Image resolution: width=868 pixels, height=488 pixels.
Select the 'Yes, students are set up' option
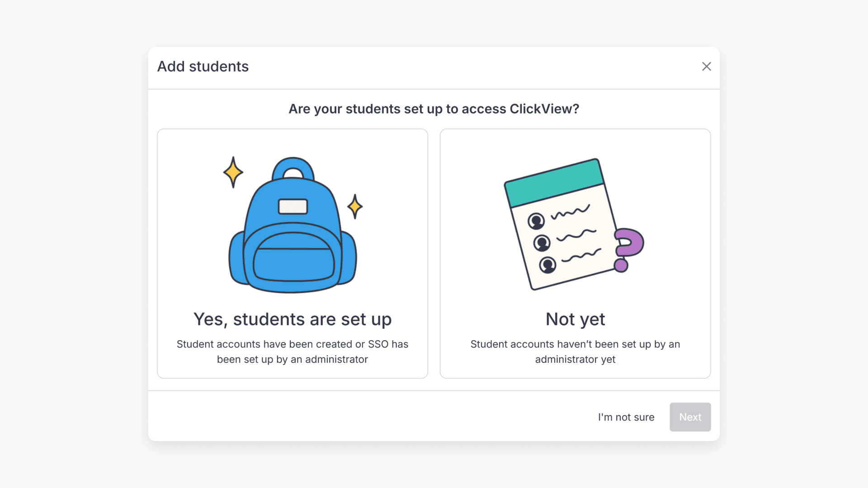pyautogui.click(x=292, y=253)
